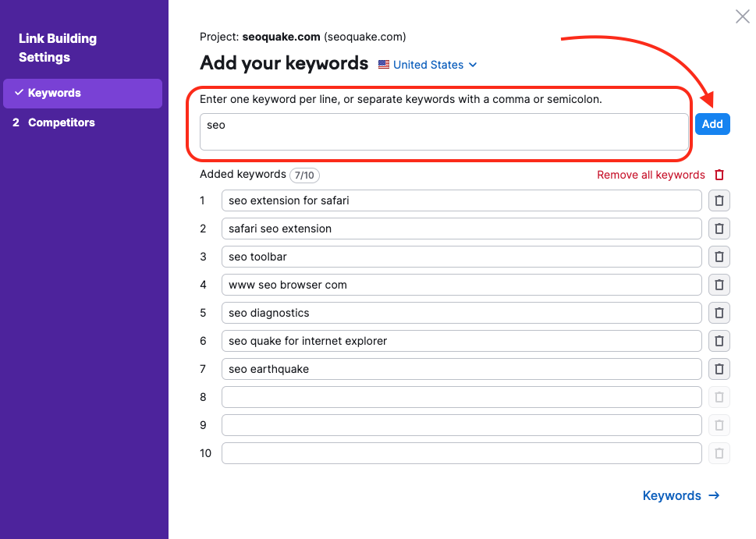Open Keywords via the bottom-right link

pos(672,495)
